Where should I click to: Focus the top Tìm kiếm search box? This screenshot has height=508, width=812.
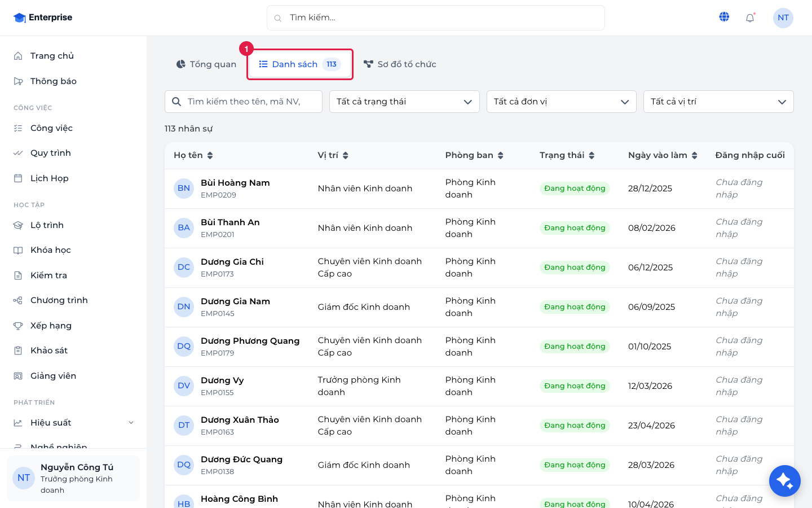[436, 18]
